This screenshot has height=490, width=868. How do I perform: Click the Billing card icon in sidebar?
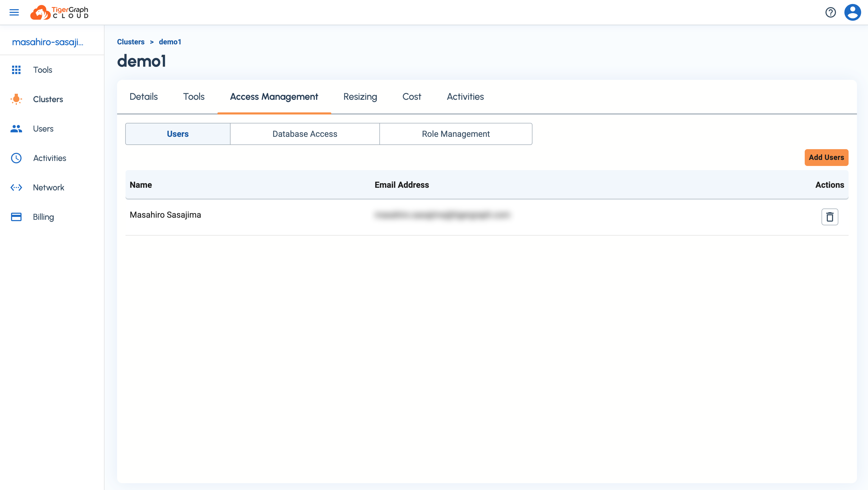click(16, 217)
